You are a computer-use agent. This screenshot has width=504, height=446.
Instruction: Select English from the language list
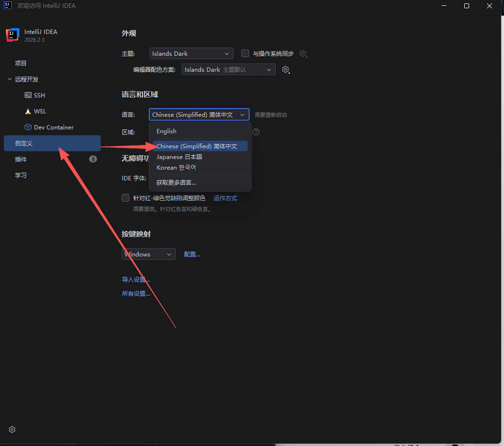[x=200, y=131]
